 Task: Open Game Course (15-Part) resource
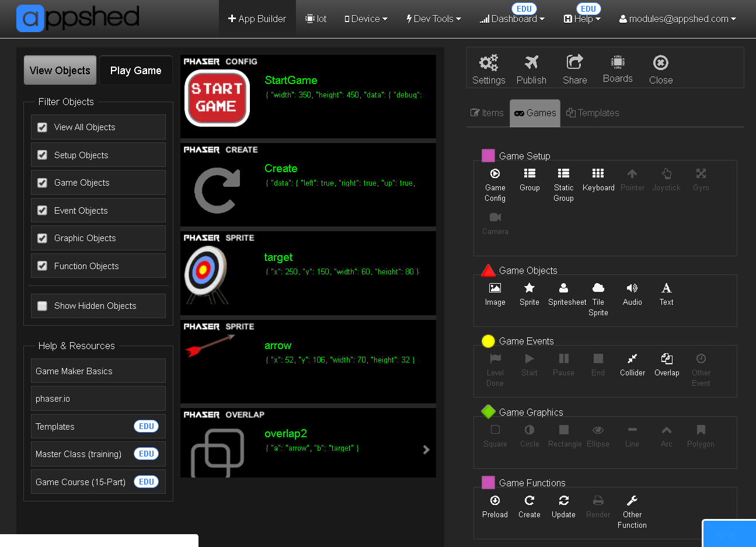coord(98,482)
